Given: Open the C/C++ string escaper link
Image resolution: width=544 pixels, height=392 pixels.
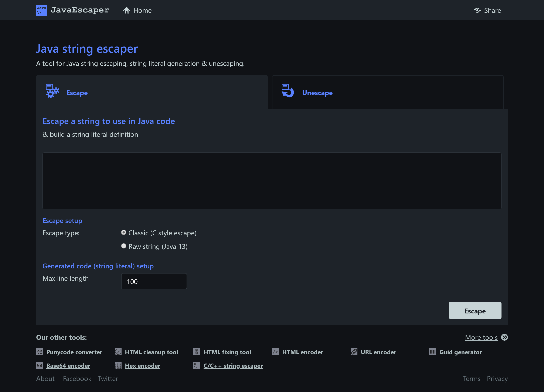Looking at the screenshot, I should [233, 366].
